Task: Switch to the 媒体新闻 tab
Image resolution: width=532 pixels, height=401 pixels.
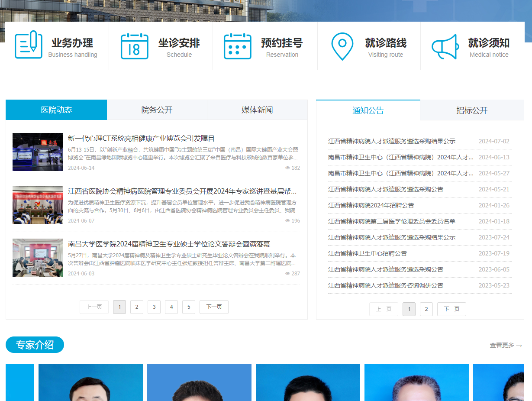Action: pyautogui.click(x=257, y=110)
